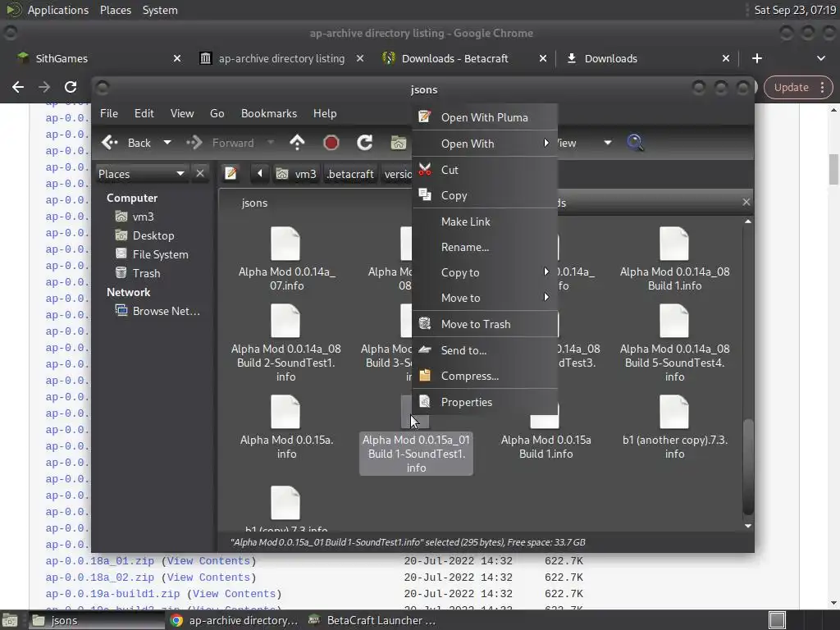Open Properties from context menu
This screenshot has width=840, height=630.
point(485,402)
